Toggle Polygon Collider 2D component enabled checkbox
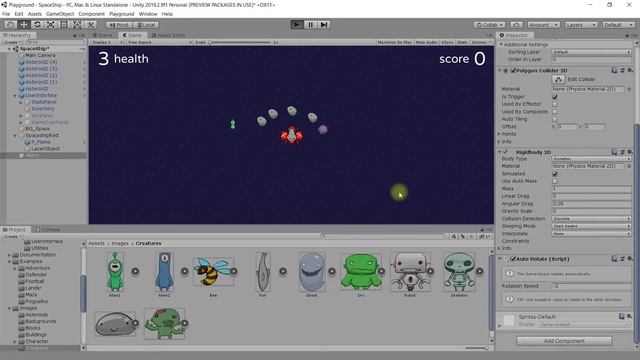The height and width of the screenshot is (360, 640). [513, 71]
